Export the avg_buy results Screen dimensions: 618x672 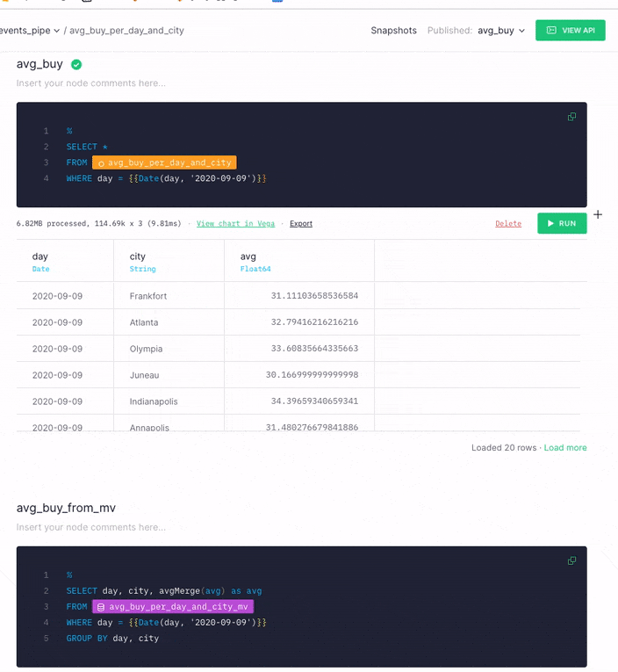[x=301, y=224]
